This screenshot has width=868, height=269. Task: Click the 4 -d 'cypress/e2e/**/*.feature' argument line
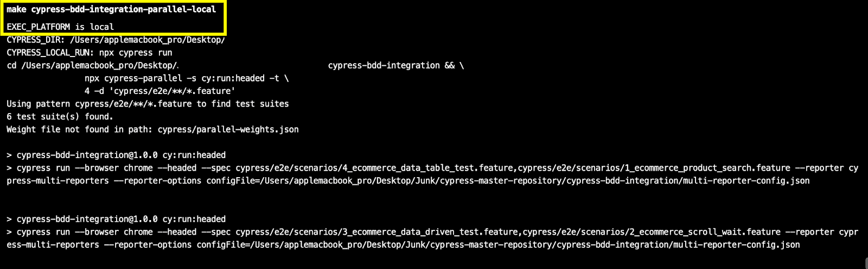(159, 91)
